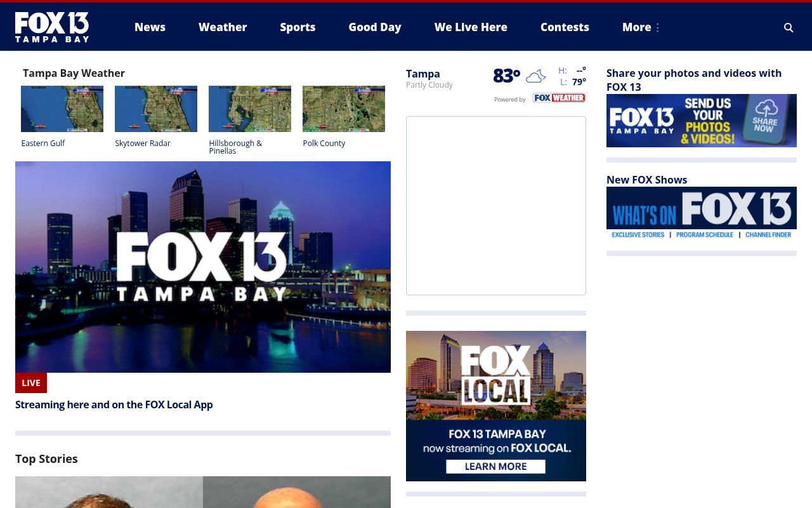
Task: Click the Learn More button on FOX Local ad
Action: coord(495,466)
